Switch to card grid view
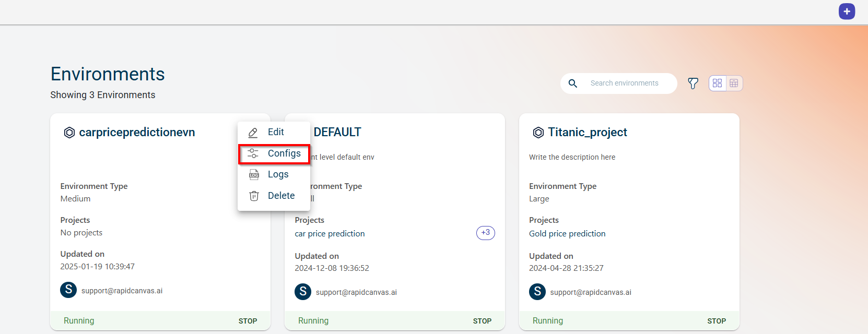 tap(717, 83)
